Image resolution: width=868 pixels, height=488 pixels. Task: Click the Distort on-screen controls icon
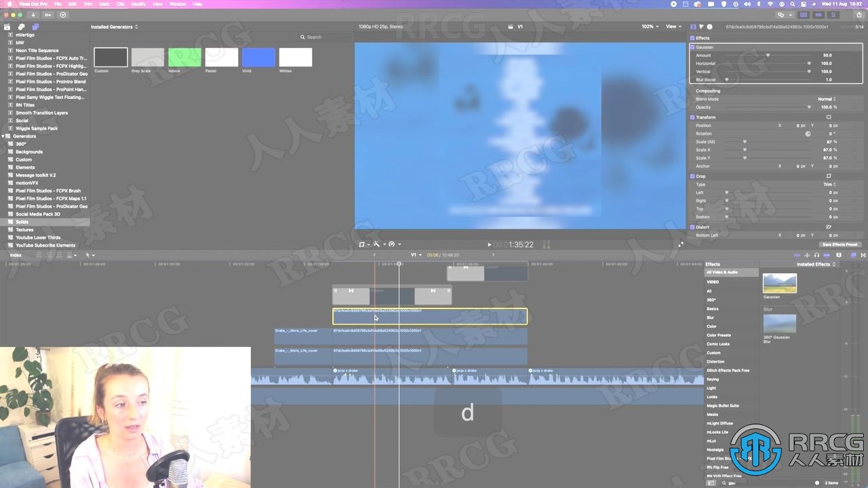[x=829, y=227]
